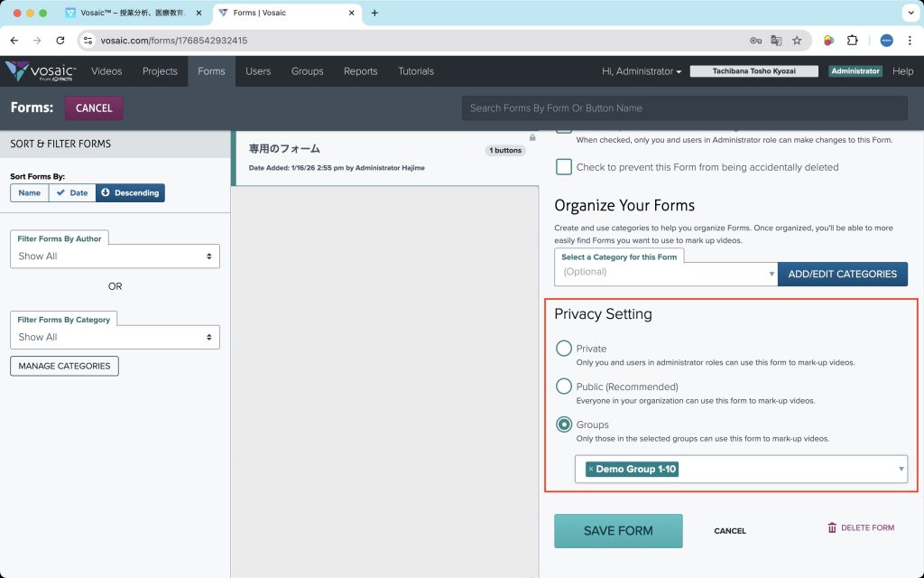The height and width of the screenshot is (578, 924).
Task: Select the Private privacy option
Action: pyautogui.click(x=564, y=349)
